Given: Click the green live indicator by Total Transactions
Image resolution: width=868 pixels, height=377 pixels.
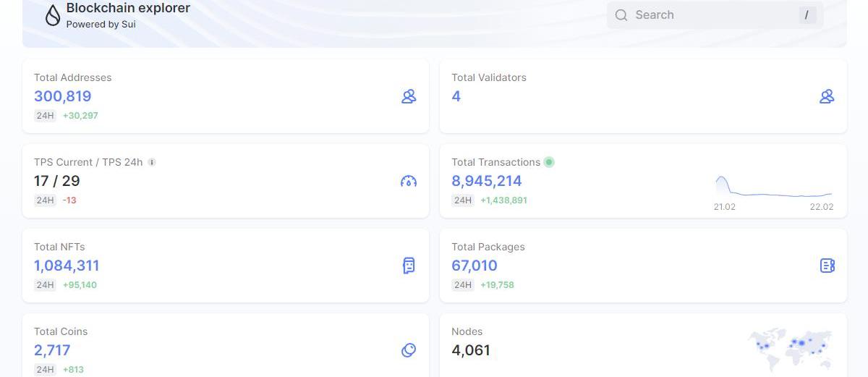Looking at the screenshot, I should [x=549, y=162].
